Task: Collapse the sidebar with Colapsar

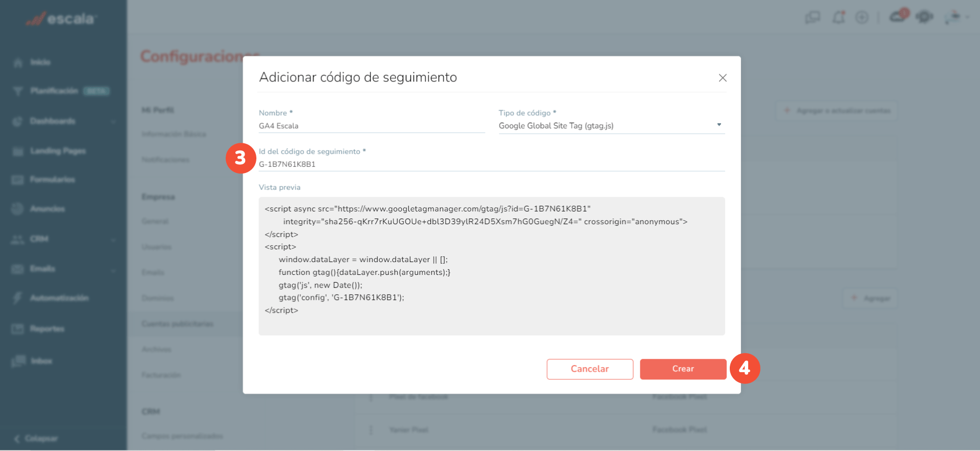Action: click(36, 439)
